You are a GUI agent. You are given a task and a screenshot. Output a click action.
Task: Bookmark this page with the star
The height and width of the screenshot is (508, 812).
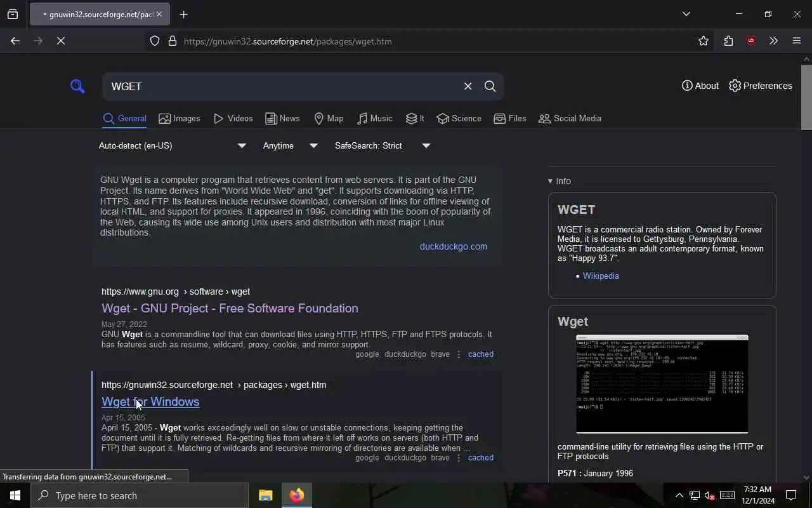pos(704,41)
